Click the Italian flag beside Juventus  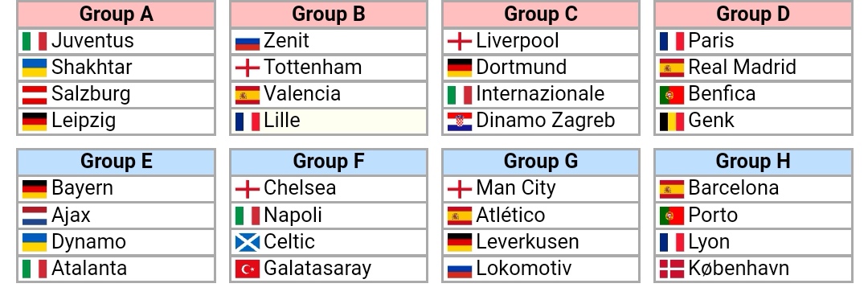[35, 41]
